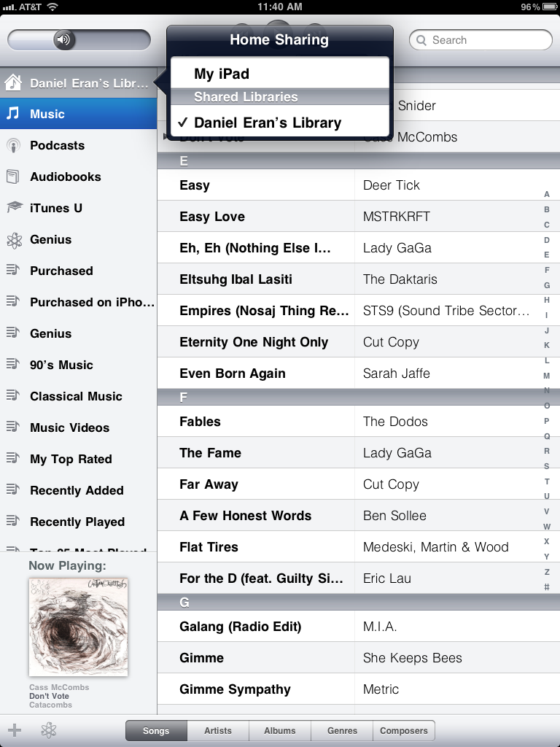This screenshot has width=560, height=747.
Task: Switch to the Artists tab
Action: click(218, 730)
